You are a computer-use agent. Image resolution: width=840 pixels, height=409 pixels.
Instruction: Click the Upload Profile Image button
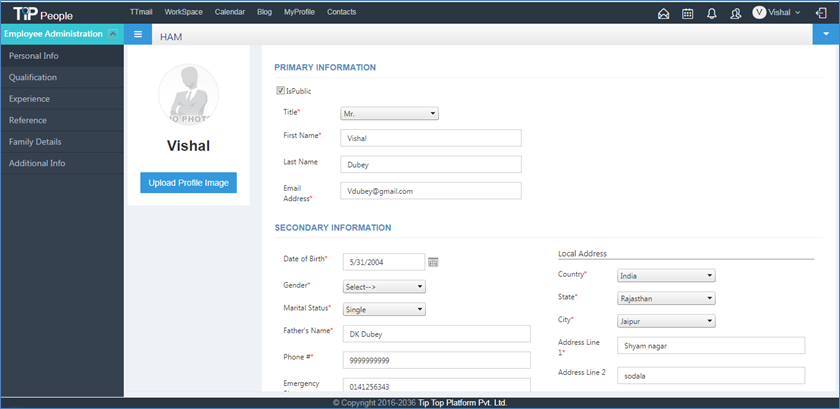point(189,183)
